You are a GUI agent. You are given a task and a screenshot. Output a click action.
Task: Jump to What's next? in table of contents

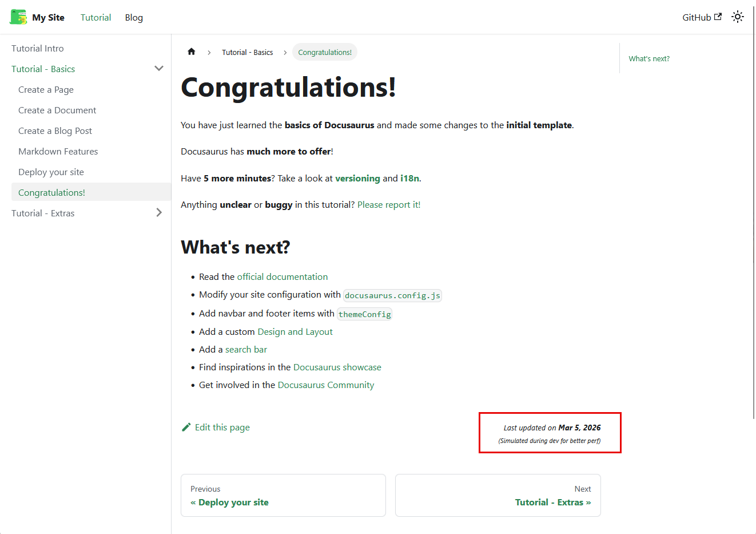[x=649, y=58]
